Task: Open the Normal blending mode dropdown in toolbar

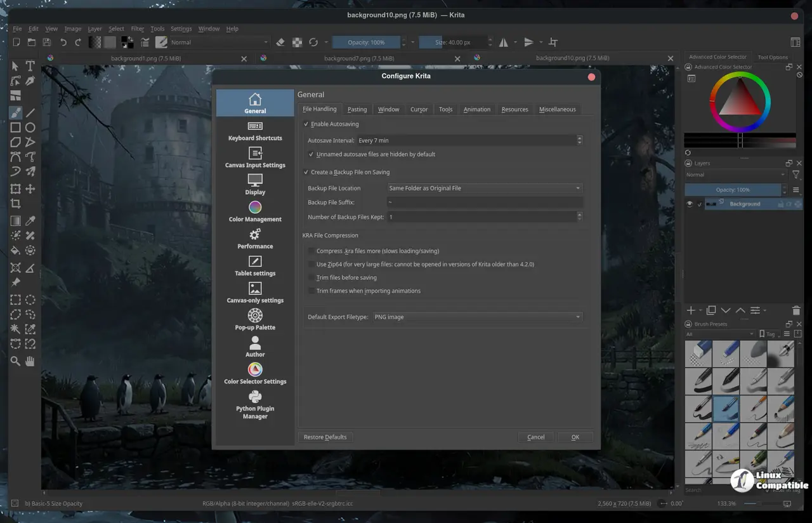Action: (219, 43)
